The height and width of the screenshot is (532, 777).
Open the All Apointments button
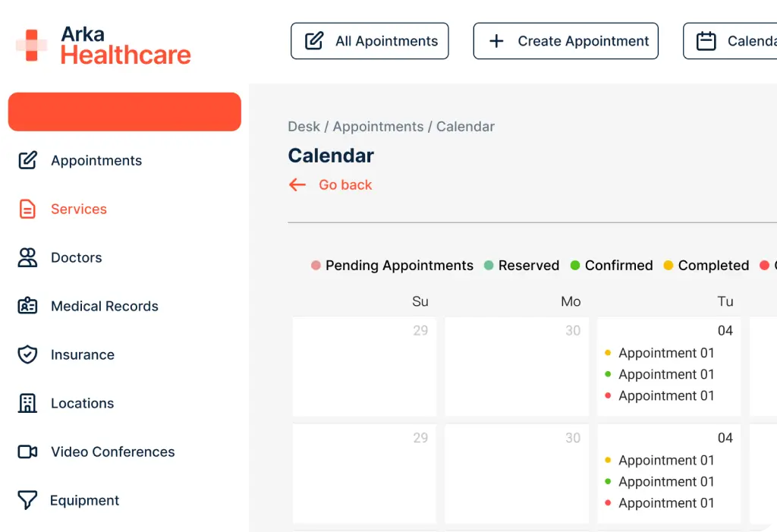click(x=370, y=41)
